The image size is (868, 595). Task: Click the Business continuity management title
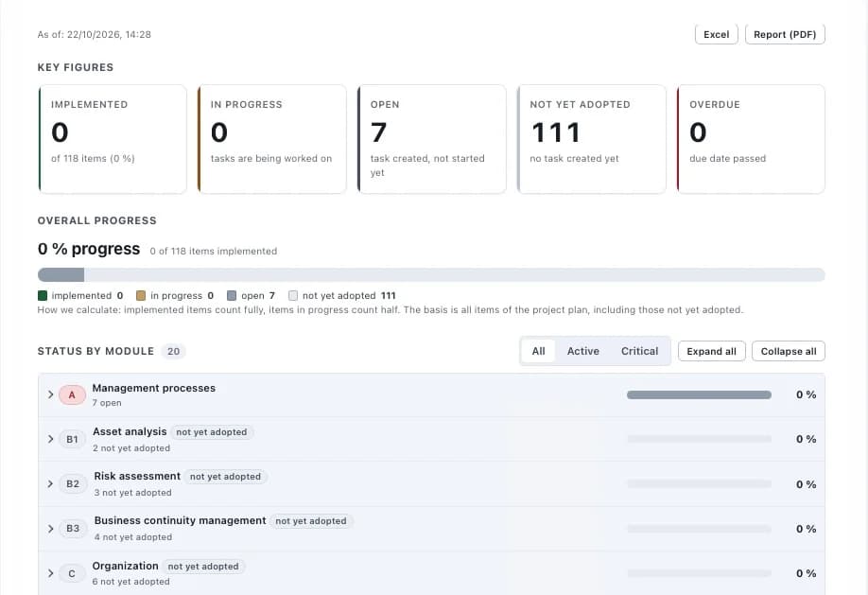click(x=180, y=520)
